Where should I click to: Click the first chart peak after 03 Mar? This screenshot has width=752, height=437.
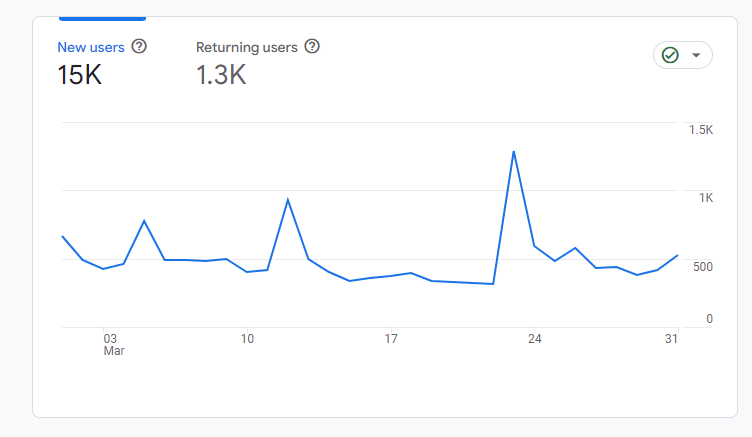coord(145,221)
